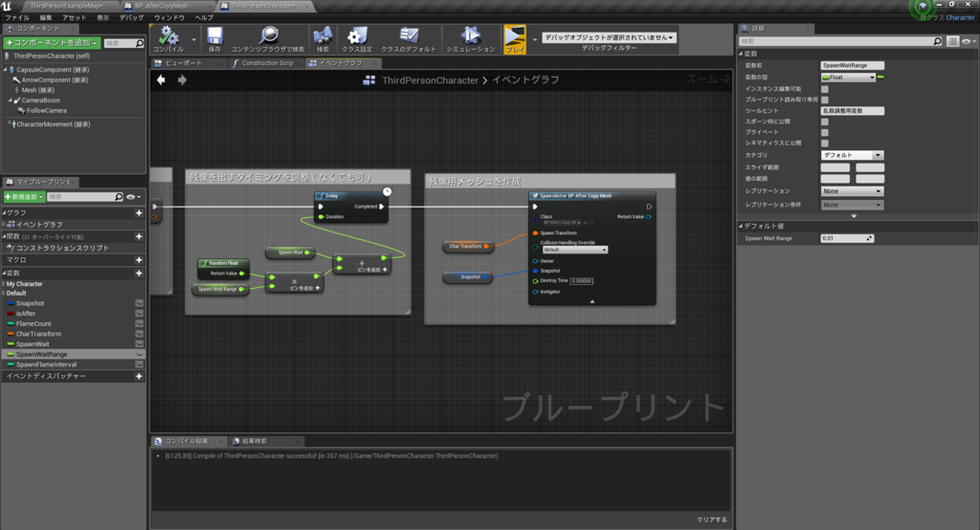
Task: Add a new 関数 with plus icon
Action: pyautogui.click(x=139, y=236)
